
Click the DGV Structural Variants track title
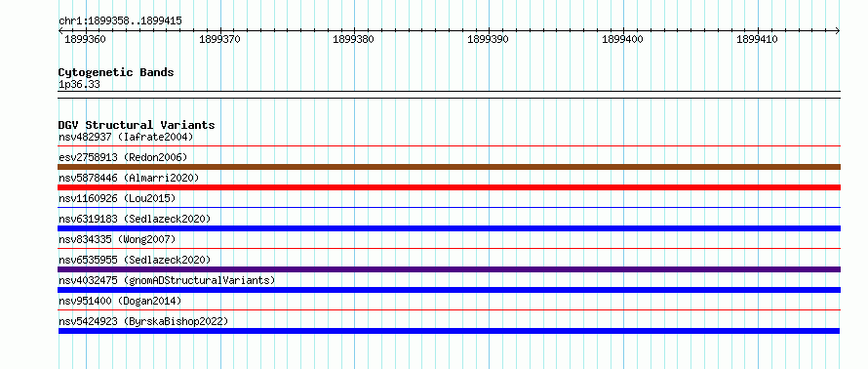click(137, 125)
